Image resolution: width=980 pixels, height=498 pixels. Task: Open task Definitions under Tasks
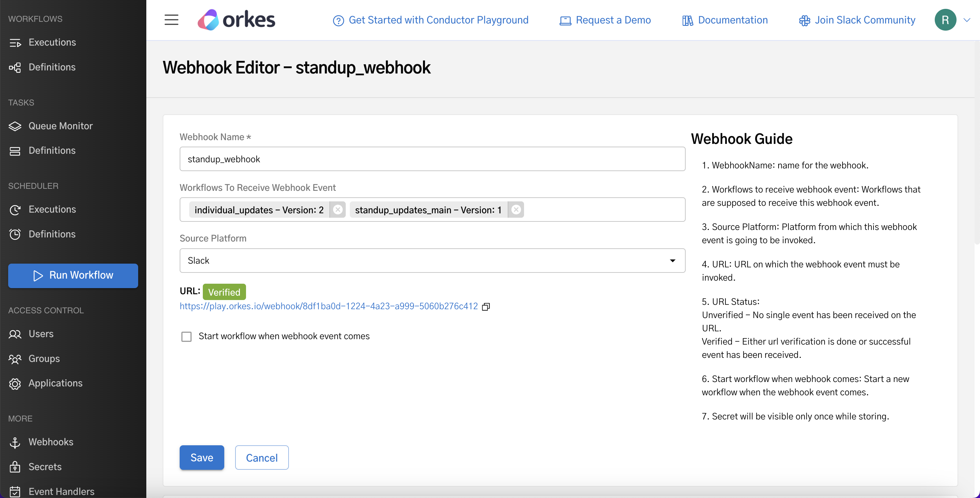tap(52, 150)
